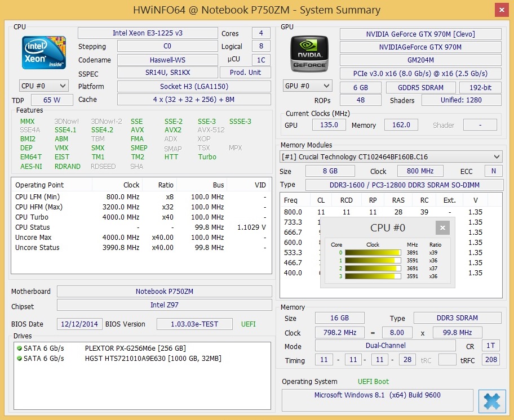
Task: Expand the Crucial Technology memory module dropdown
Action: click(x=391, y=157)
